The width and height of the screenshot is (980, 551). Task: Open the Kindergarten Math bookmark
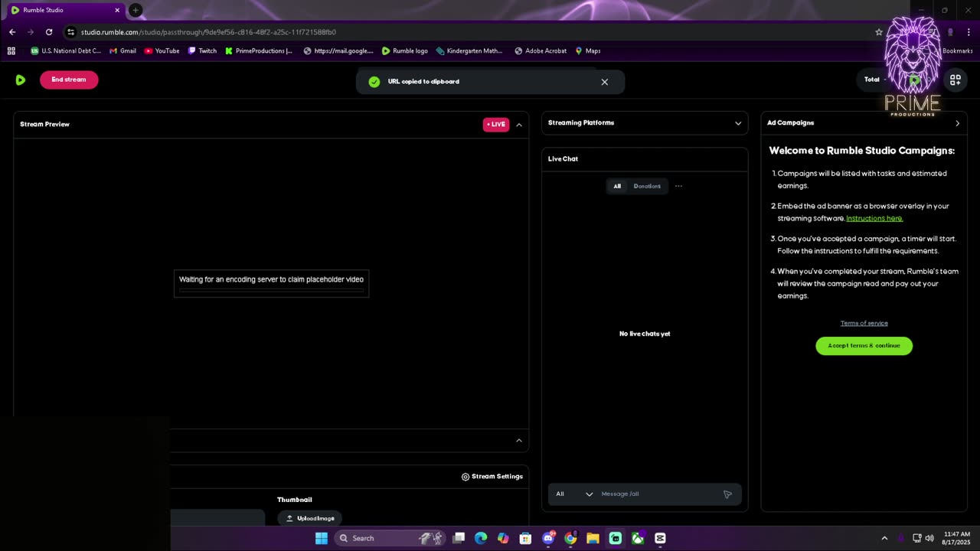469,51
